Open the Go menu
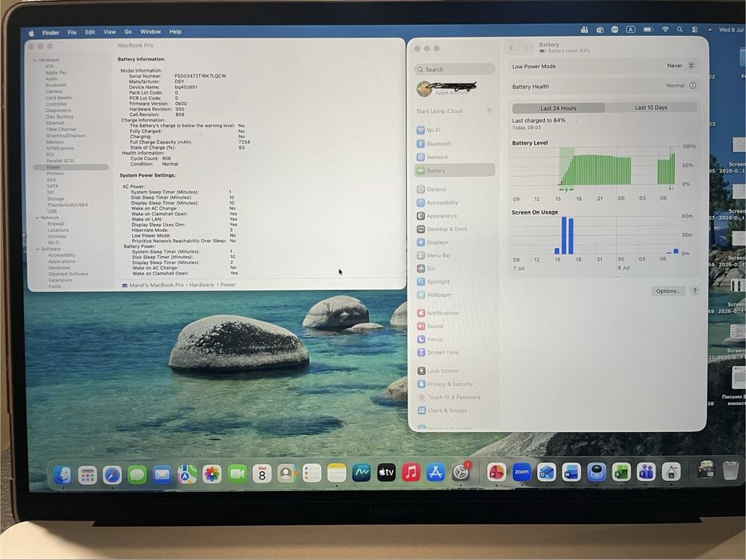Image resolution: width=746 pixels, height=560 pixels. coord(128,32)
